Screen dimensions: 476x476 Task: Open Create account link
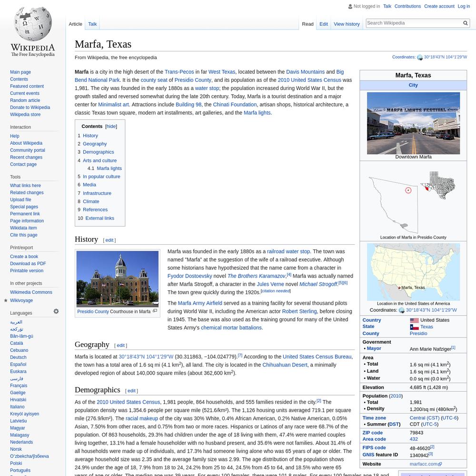click(439, 6)
